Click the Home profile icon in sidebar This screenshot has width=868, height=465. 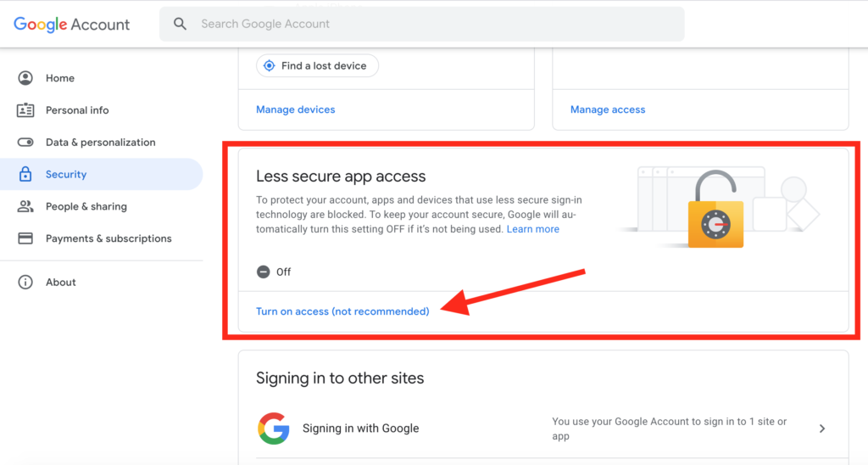tap(25, 78)
